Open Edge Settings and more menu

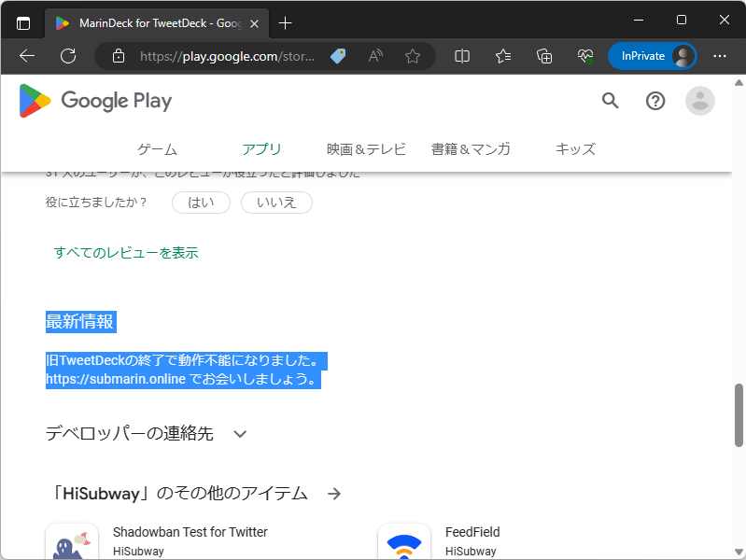click(x=719, y=56)
